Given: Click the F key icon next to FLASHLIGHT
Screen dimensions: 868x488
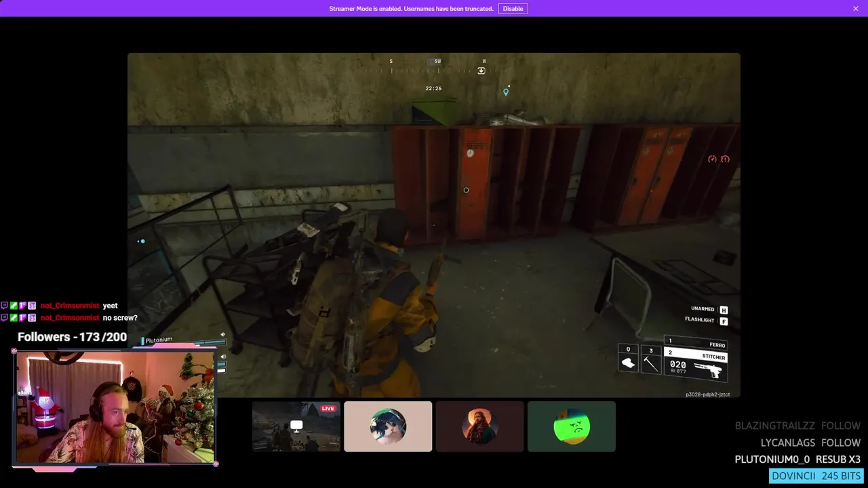Looking at the screenshot, I should (724, 321).
